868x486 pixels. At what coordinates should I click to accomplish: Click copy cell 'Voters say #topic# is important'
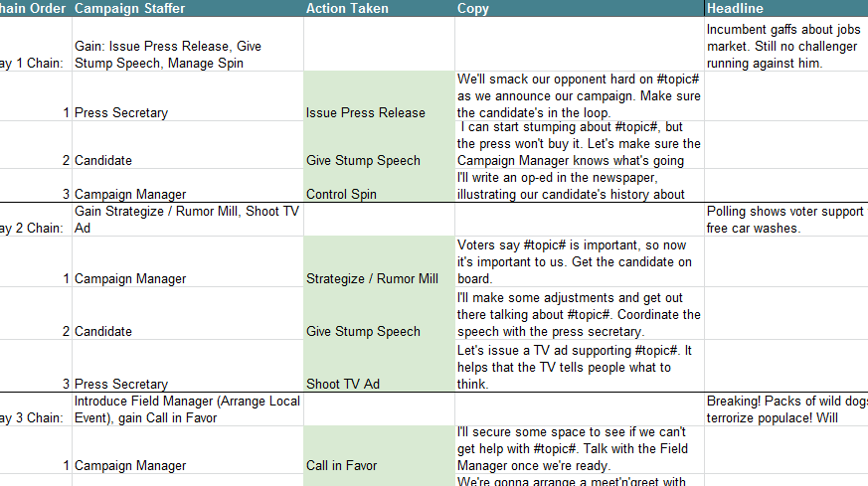point(580,261)
